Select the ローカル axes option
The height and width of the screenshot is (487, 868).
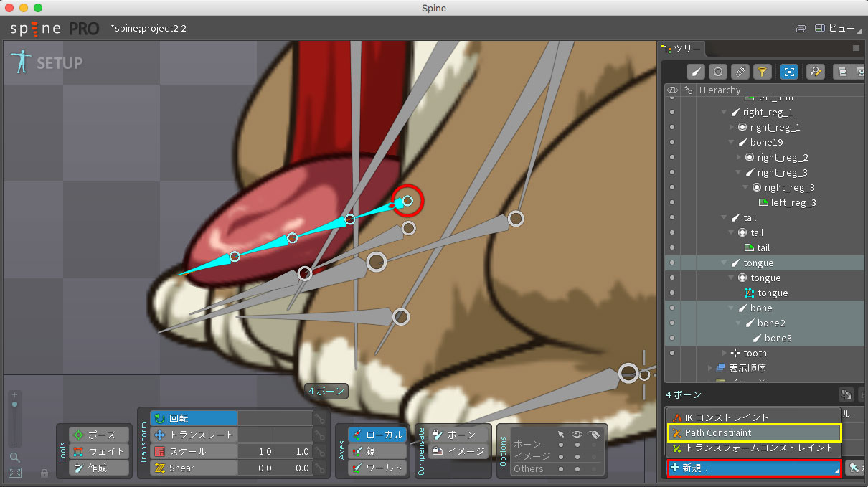377,435
